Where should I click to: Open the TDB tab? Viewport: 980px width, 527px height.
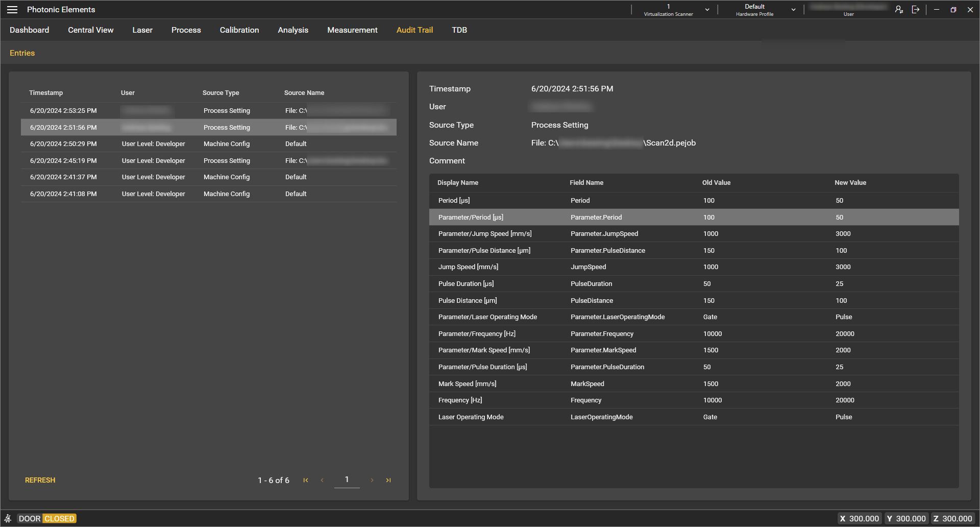coord(459,30)
